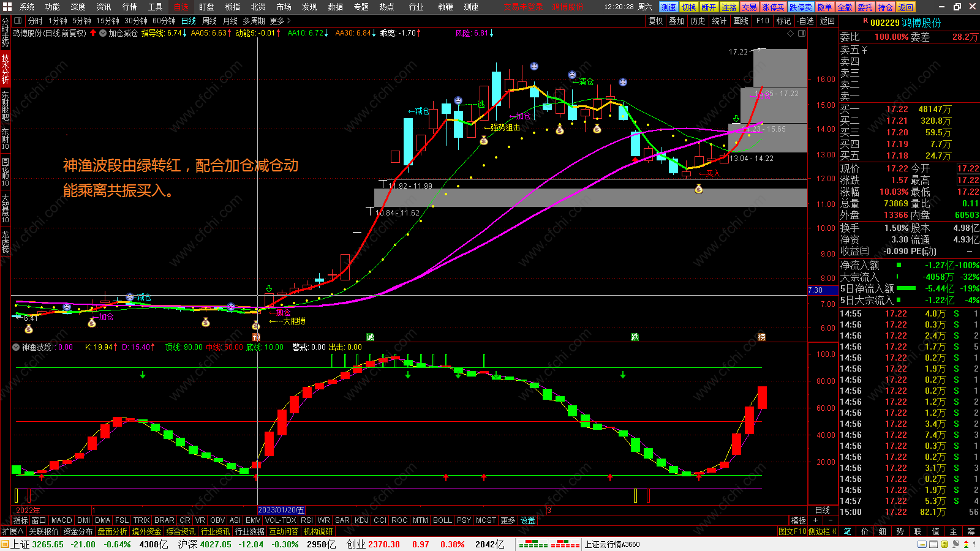The image size is (980, 551).
Task: Select the MACD indicator tab
Action: (61, 520)
